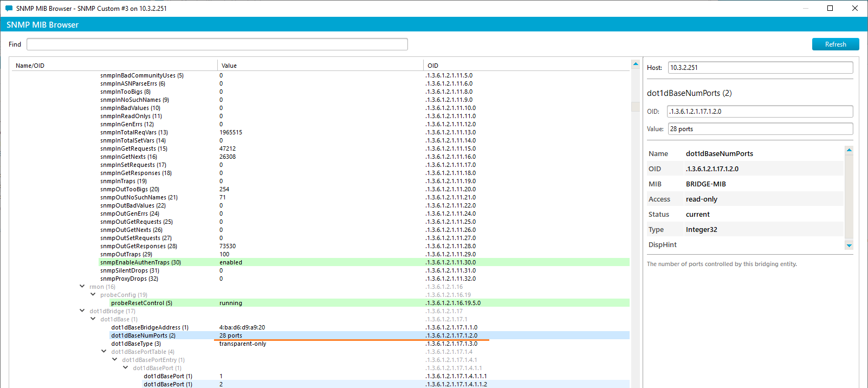Collapse the dot1dBridge (17) node
This screenshot has width=868, height=388.
pyautogui.click(x=82, y=311)
